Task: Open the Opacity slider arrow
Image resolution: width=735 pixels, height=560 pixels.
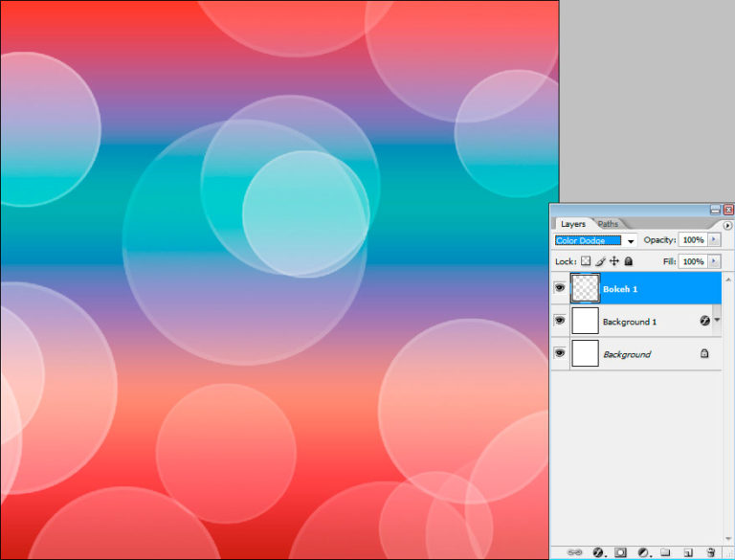Action: point(714,239)
